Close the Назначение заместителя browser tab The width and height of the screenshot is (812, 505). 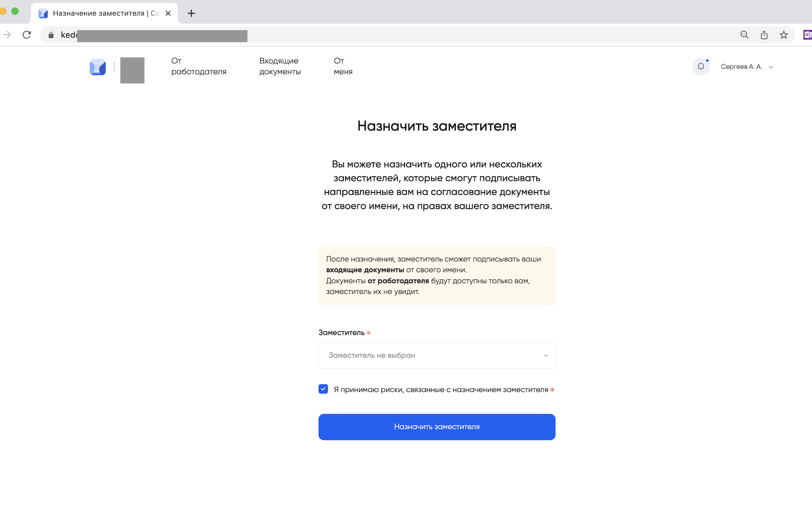168,13
